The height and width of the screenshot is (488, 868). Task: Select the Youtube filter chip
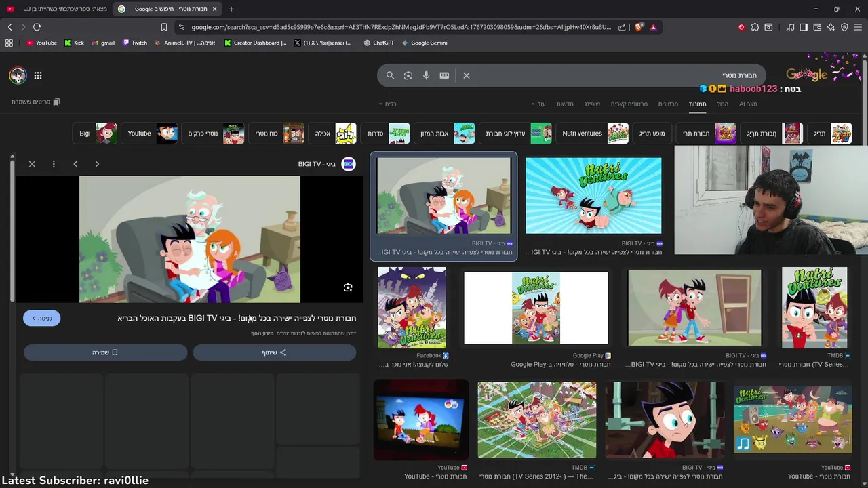pos(149,134)
